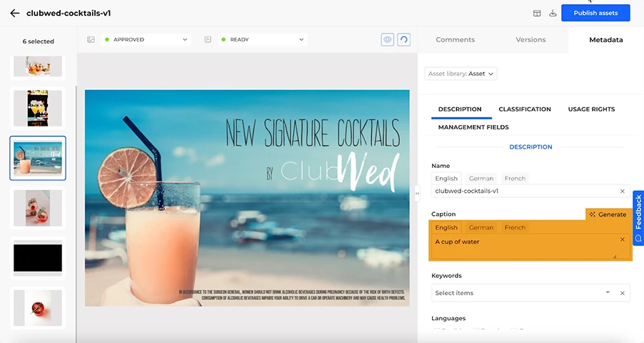644x343 pixels.
Task: Select French under Caption
Action: click(515, 228)
